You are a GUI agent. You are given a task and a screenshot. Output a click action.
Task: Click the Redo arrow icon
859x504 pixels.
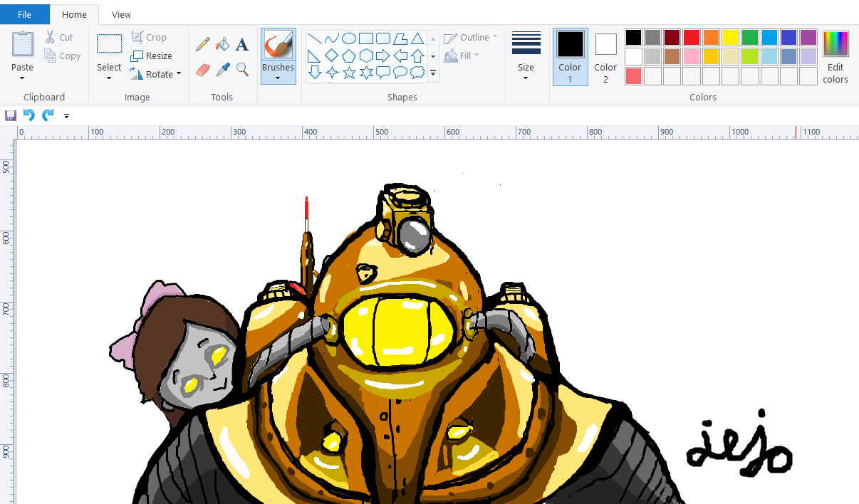[x=48, y=115]
